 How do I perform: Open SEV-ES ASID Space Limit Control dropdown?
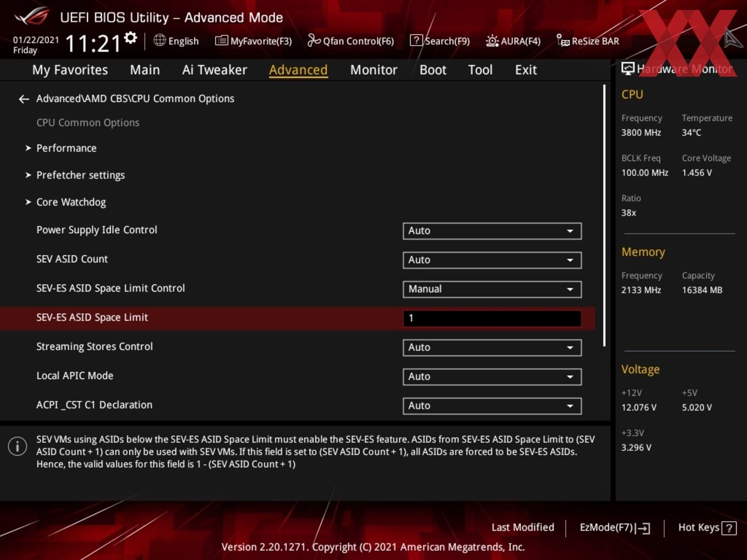[492, 289]
